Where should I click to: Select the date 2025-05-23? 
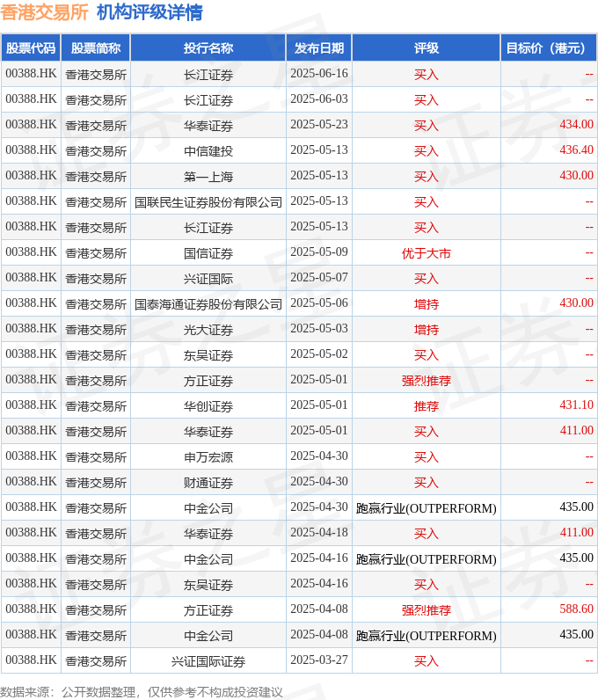click(319, 124)
